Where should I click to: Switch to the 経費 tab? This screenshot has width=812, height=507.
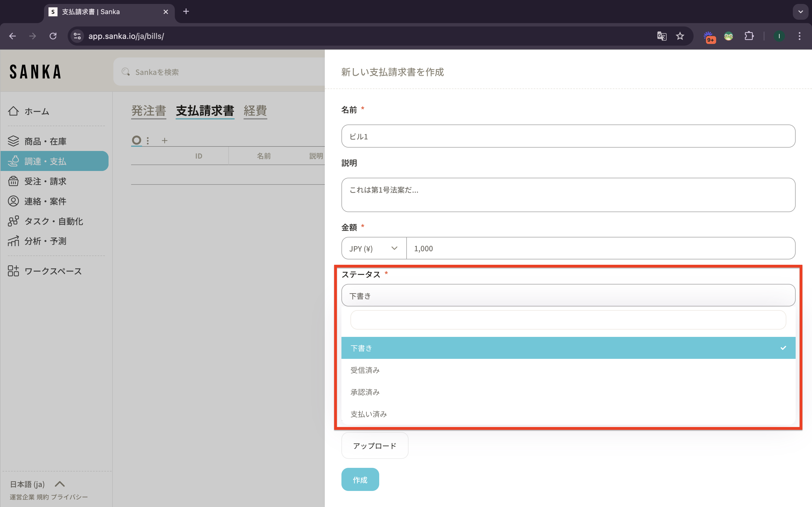click(255, 111)
